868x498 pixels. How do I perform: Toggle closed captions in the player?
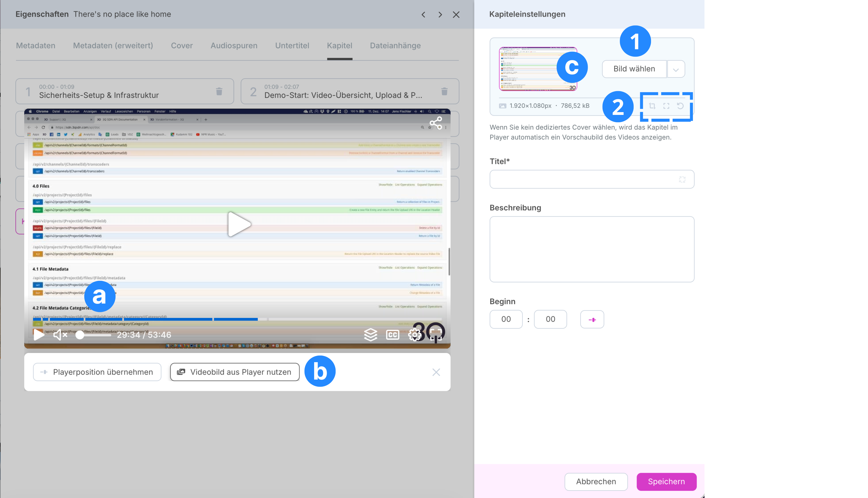tap(392, 335)
